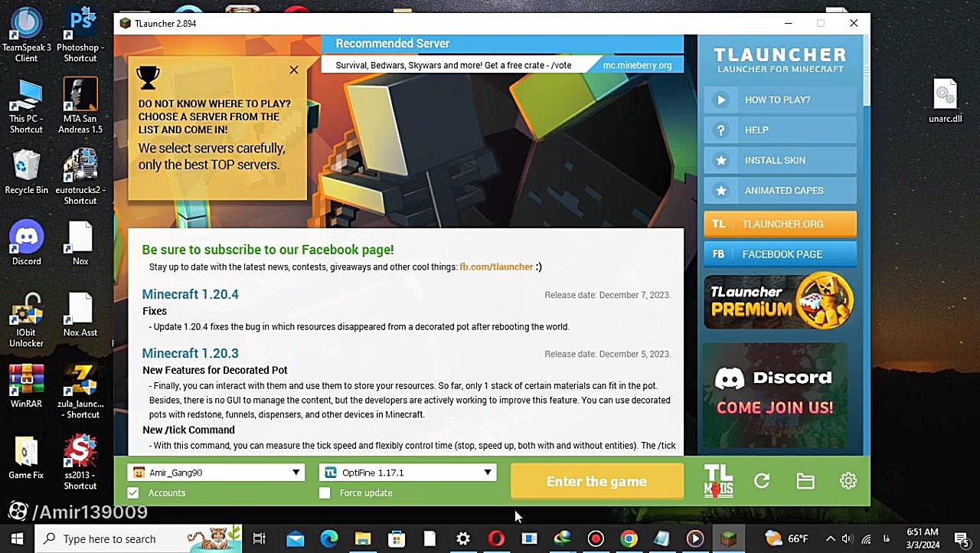Open Microsoft Edge from taskbar

(x=329, y=538)
